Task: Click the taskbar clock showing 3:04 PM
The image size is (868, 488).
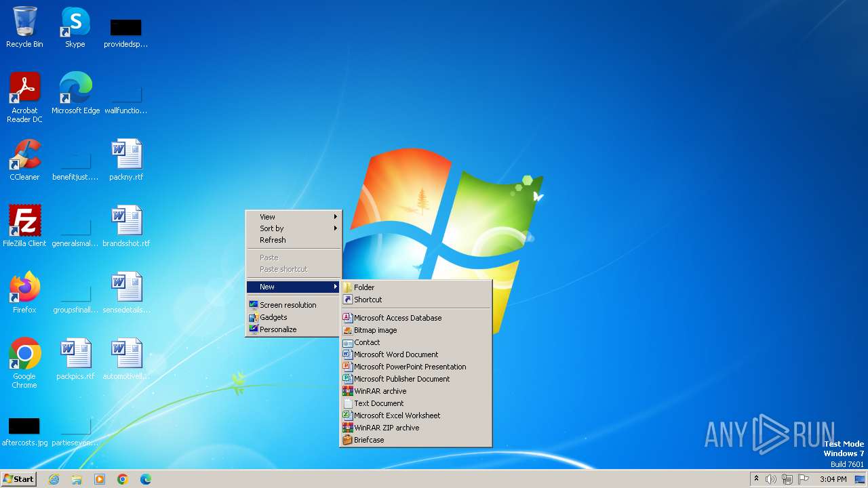Action: [x=833, y=479]
